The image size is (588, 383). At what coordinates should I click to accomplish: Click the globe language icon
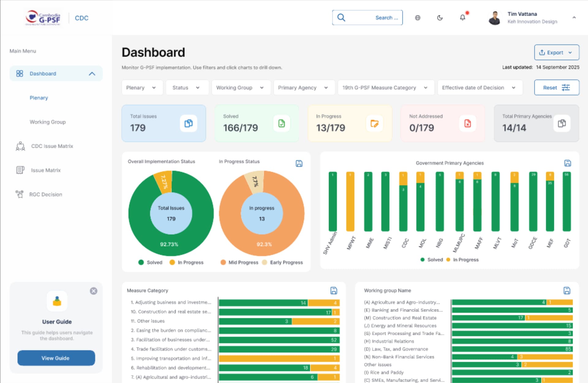pyautogui.click(x=417, y=18)
